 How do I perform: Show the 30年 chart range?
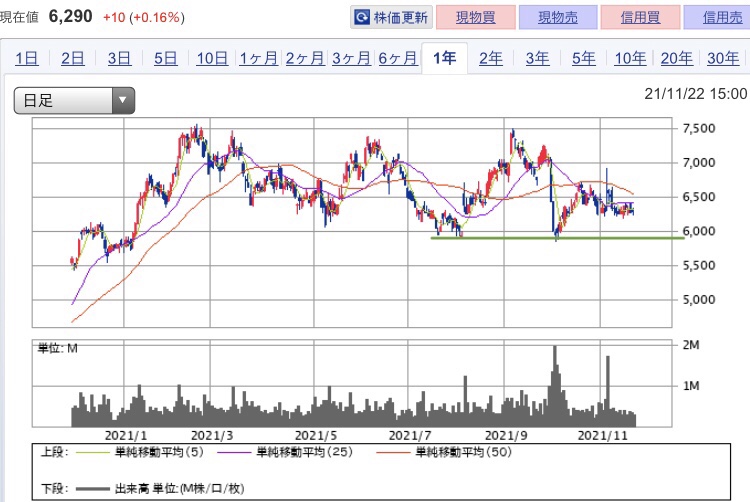click(723, 58)
